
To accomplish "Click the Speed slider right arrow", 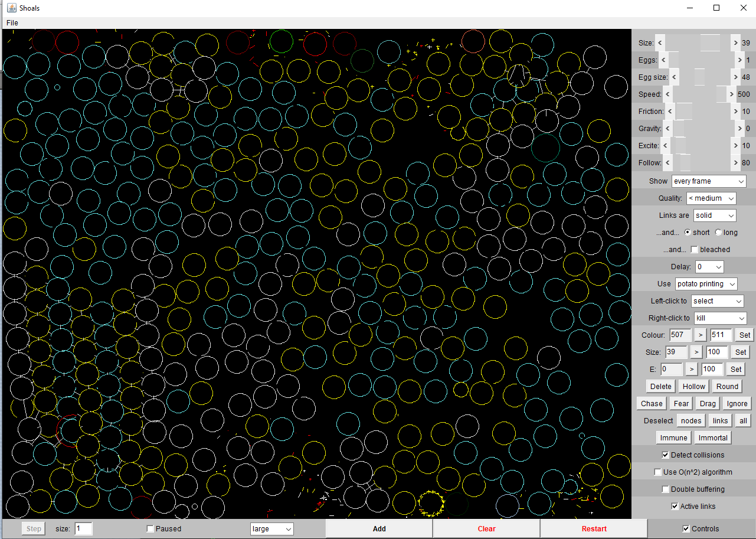I will pos(731,94).
